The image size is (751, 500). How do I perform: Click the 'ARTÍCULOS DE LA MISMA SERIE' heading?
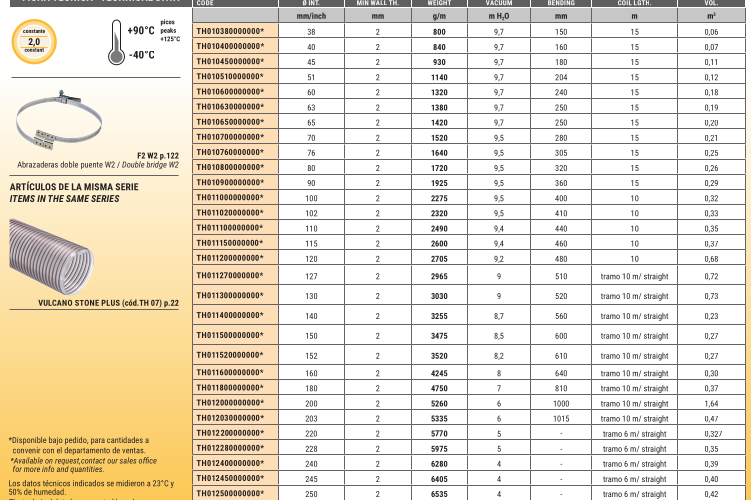(x=72, y=187)
